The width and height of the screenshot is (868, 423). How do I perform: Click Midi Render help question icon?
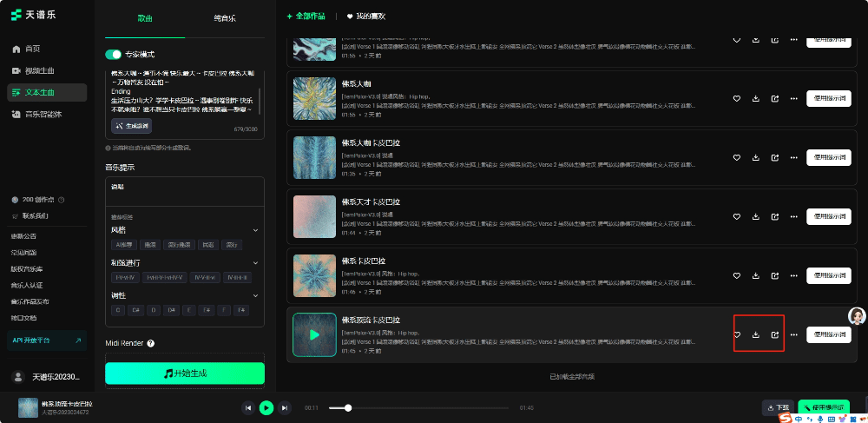click(x=150, y=343)
